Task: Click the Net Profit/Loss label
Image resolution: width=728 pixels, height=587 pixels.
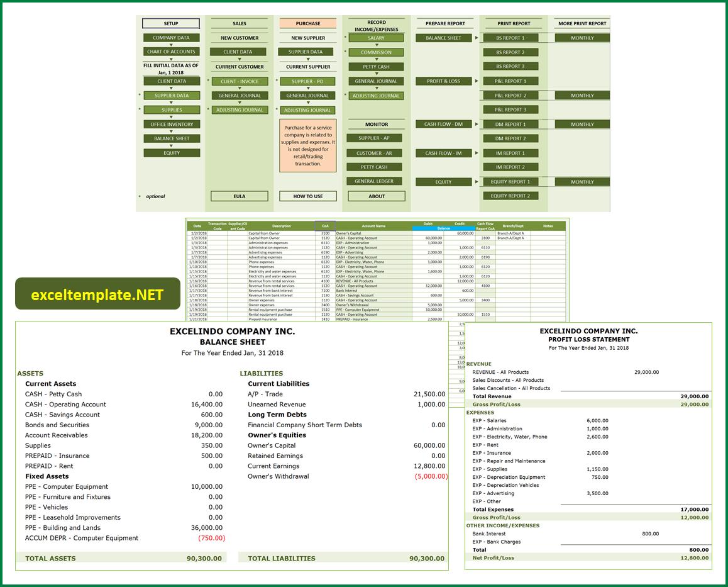Action: (493, 557)
